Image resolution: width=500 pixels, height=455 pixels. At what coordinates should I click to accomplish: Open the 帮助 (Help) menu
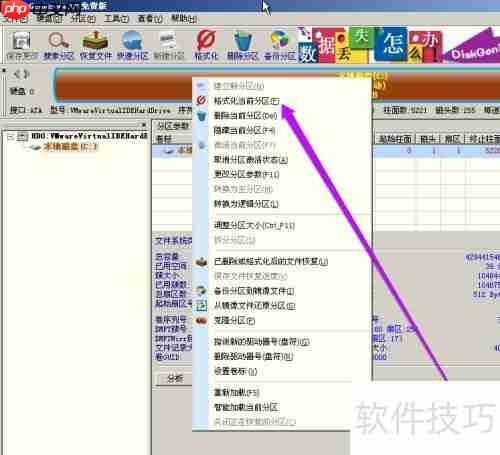pos(184,19)
